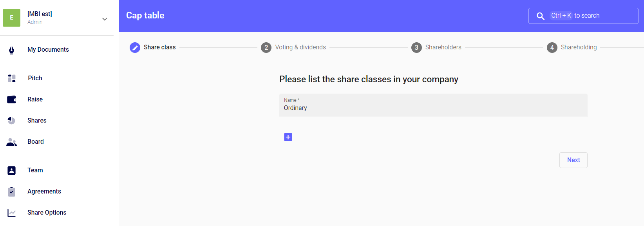Click the search magnifier icon
Image resolution: width=644 pixels, height=226 pixels.
(x=541, y=16)
